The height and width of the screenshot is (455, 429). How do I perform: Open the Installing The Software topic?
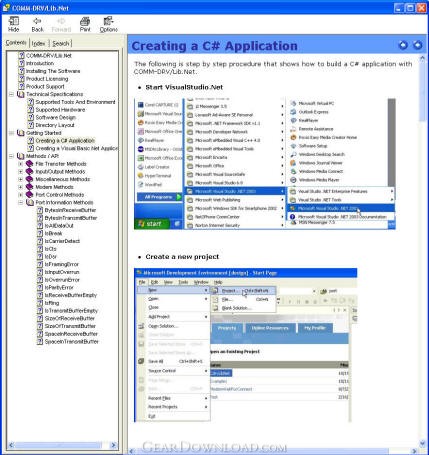(53, 71)
